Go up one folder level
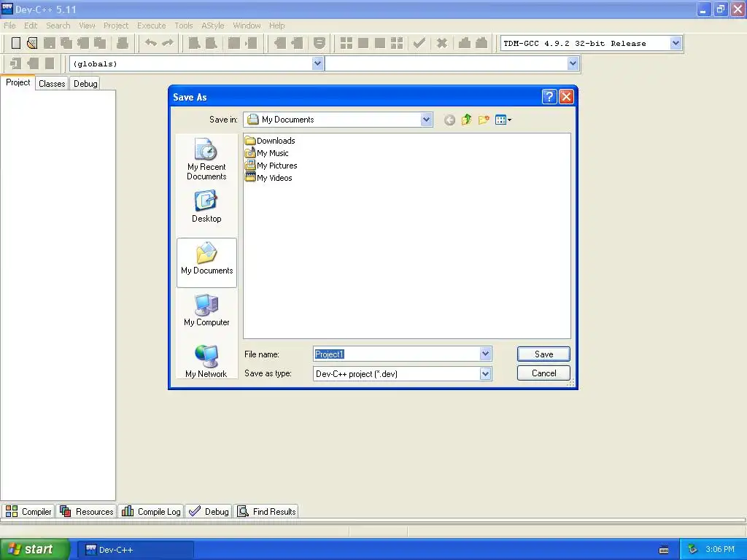 coord(466,120)
